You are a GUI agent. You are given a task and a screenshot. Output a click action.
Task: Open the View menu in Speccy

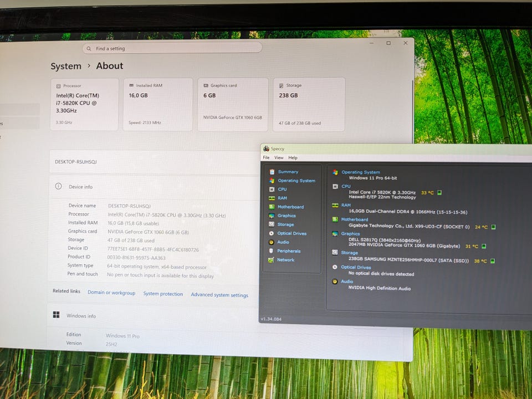(x=279, y=158)
